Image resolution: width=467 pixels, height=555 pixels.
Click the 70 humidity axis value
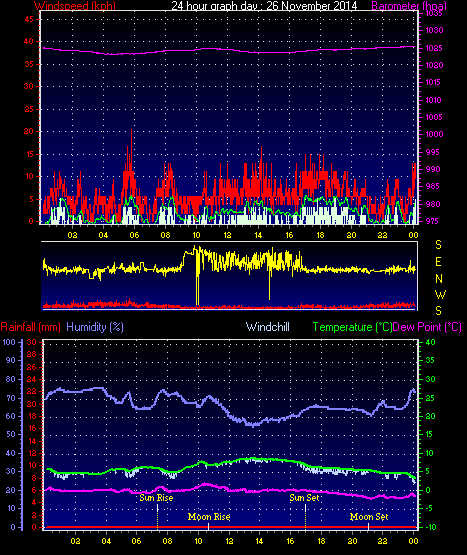(x=11, y=398)
